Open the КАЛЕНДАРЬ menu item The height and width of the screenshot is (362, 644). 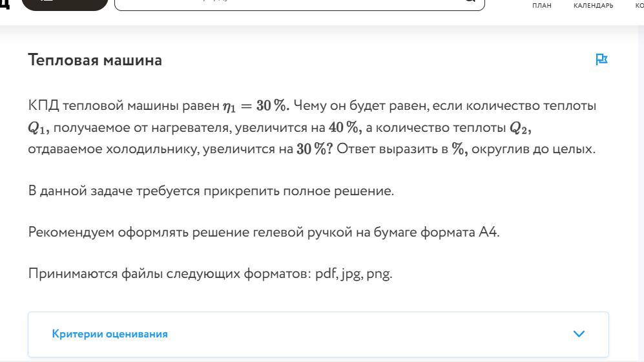[x=594, y=5]
